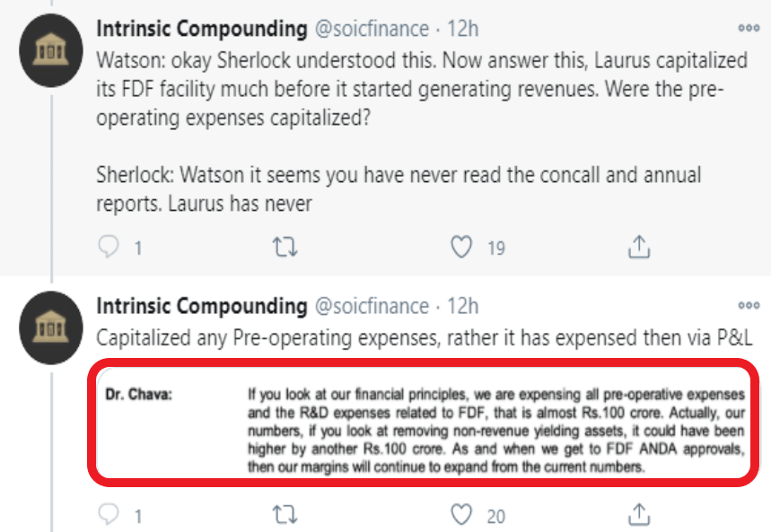The image size is (771, 532).
Task: Open more options menu on the second tweet
Action: [748, 306]
